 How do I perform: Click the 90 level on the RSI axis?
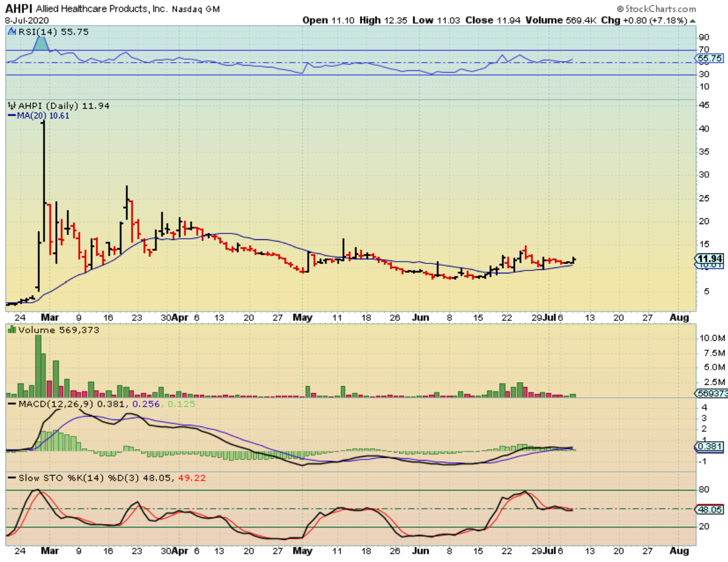pos(704,38)
